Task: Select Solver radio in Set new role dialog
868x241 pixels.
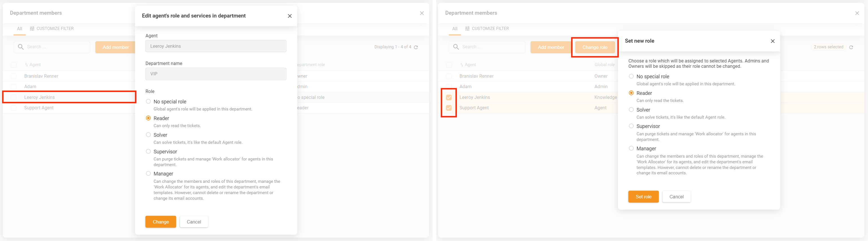Action: 631,110
